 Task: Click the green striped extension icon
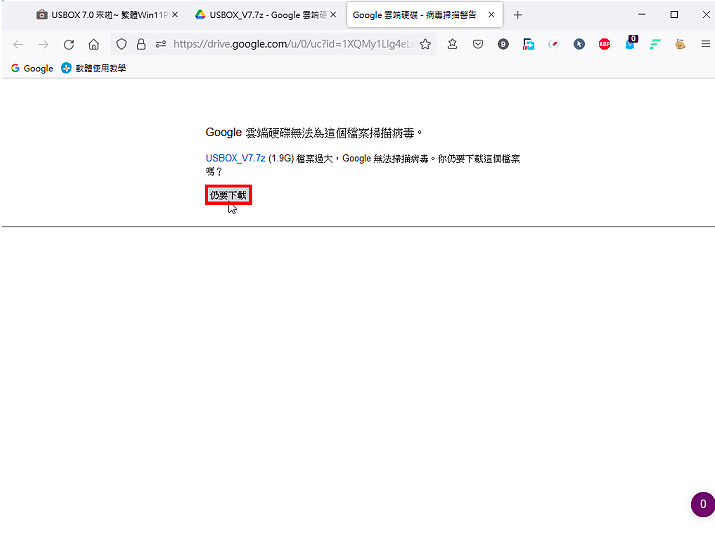point(655,44)
